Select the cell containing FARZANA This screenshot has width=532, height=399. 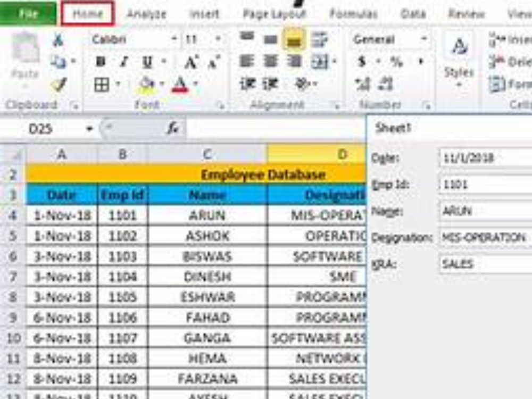(207, 379)
